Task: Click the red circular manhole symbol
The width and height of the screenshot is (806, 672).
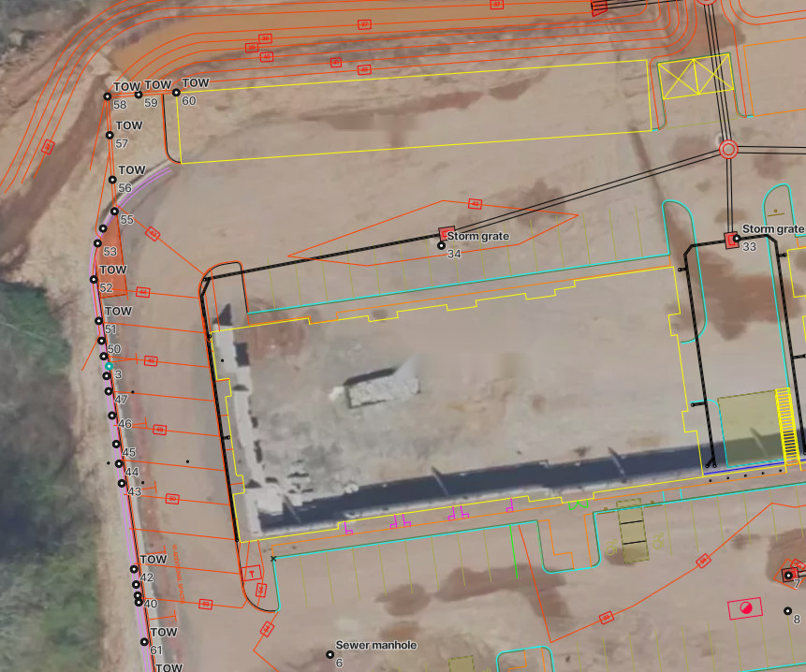Action: click(x=728, y=150)
